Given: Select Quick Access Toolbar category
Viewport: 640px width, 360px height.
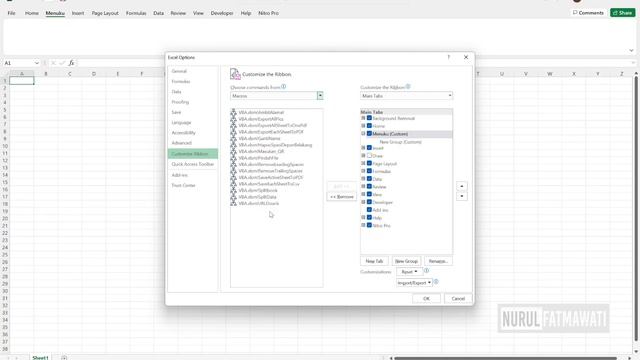Looking at the screenshot, I should (193, 164).
